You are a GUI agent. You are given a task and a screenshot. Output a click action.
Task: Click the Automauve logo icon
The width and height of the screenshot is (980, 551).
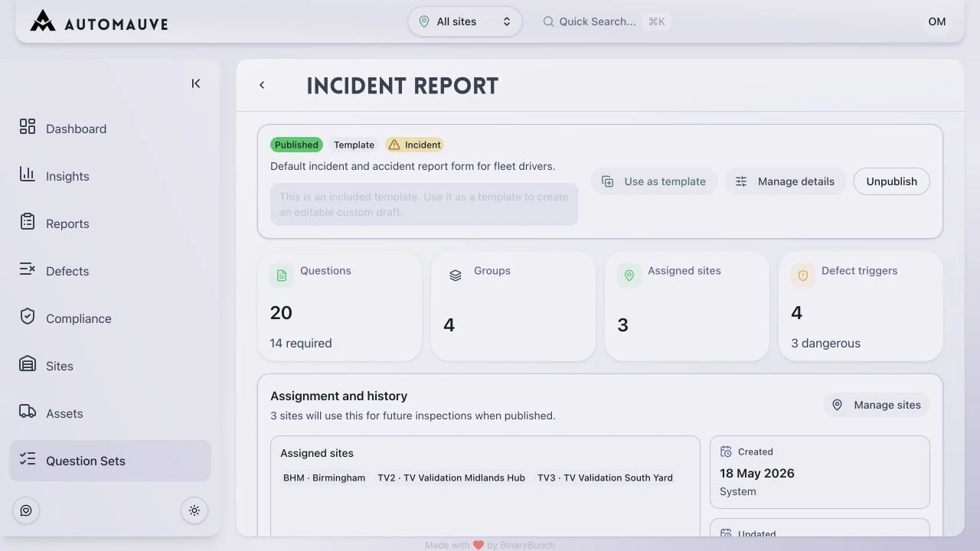point(43,21)
